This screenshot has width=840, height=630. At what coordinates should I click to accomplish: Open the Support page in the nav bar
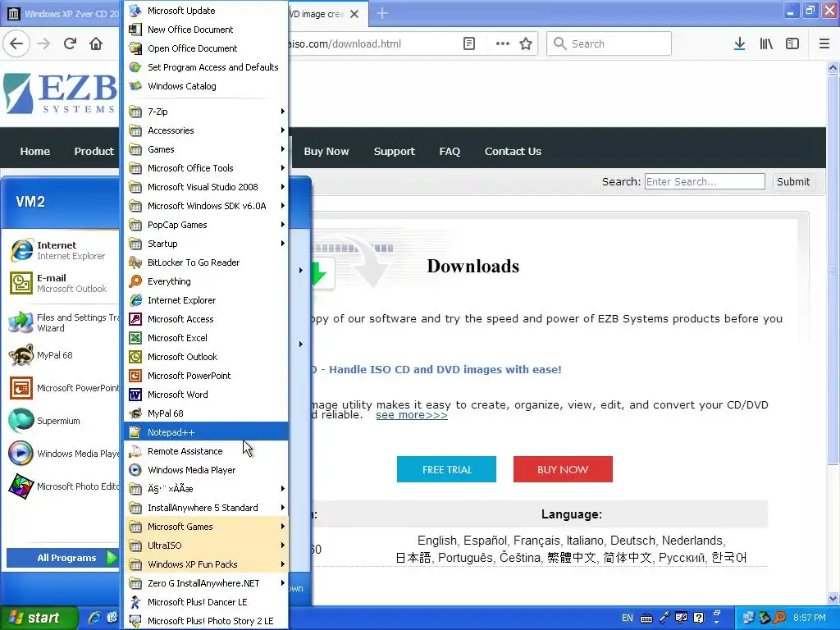pos(395,152)
